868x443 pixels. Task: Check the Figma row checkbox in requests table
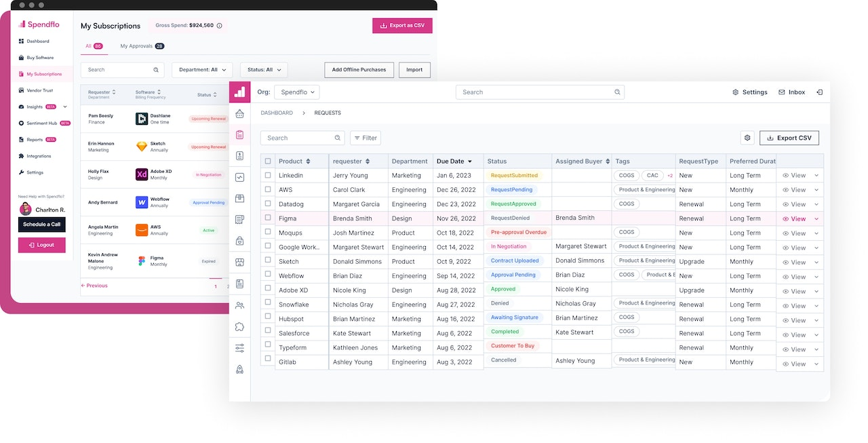pos(268,218)
